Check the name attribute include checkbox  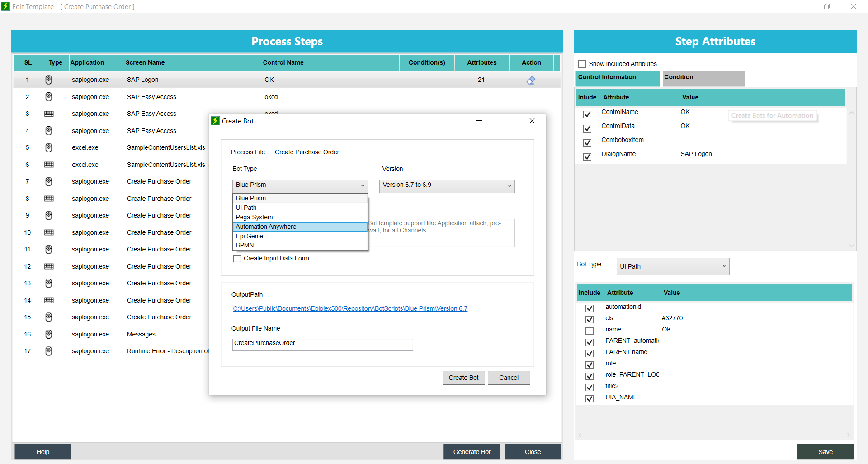click(590, 331)
